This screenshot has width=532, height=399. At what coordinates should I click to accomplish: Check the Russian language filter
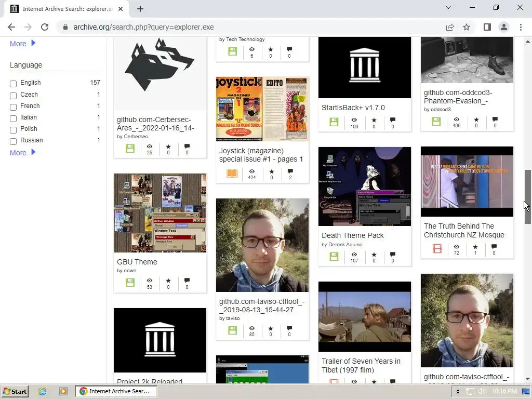13,141
